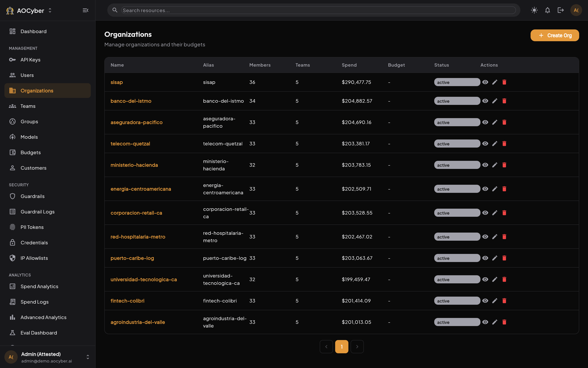Open Groups in the sidebar
Screen dimensions: 588x368
pos(47,121)
